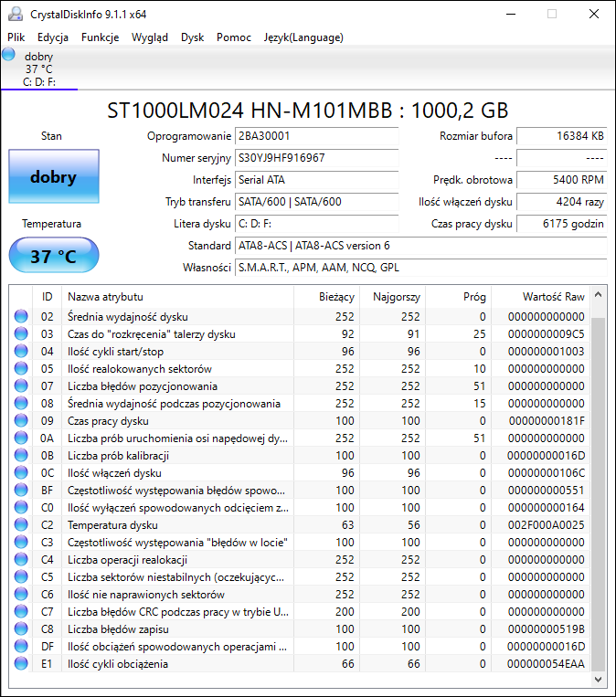Viewport: 616px width, 697px height.
Task: Click status orb for attribute 08 row
Action: tap(21, 403)
